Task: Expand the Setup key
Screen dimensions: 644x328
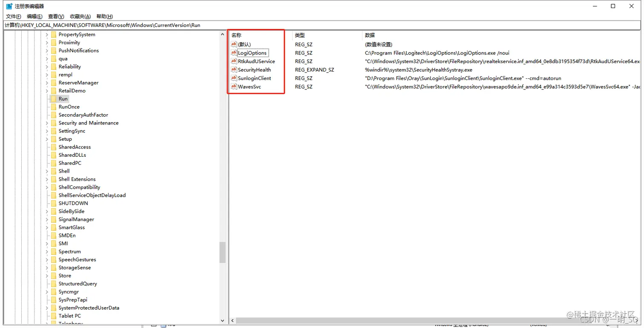Action: 47,139
